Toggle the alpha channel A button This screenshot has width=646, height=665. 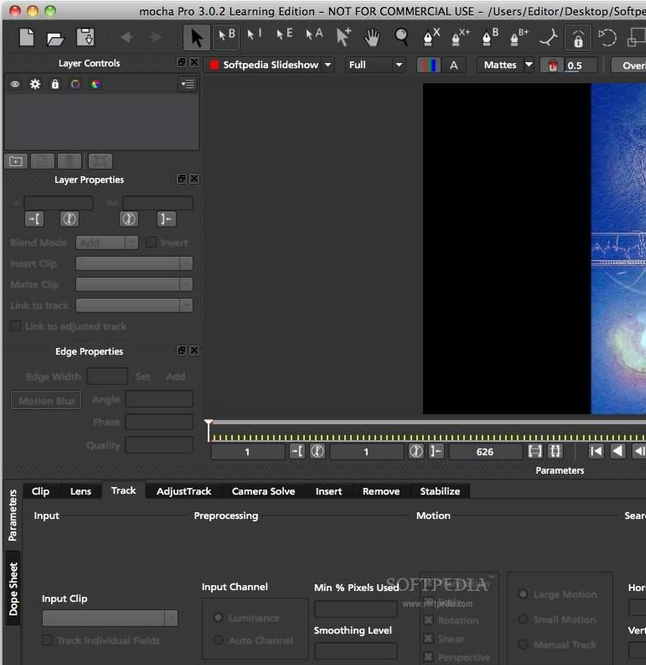point(454,65)
